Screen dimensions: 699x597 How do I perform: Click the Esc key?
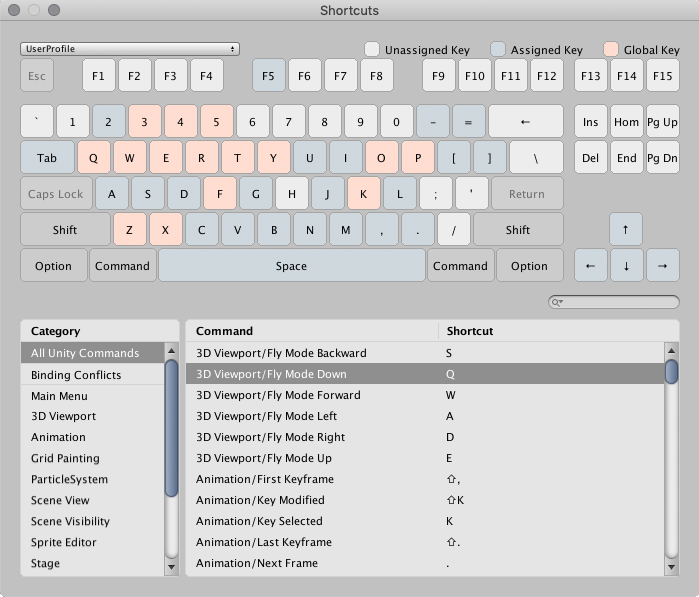pos(37,76)
